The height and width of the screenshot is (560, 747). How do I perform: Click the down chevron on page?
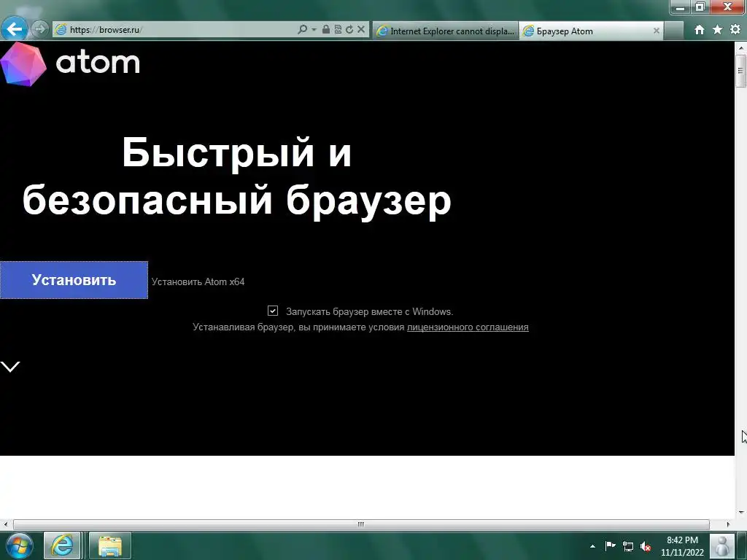click(10, 366)
